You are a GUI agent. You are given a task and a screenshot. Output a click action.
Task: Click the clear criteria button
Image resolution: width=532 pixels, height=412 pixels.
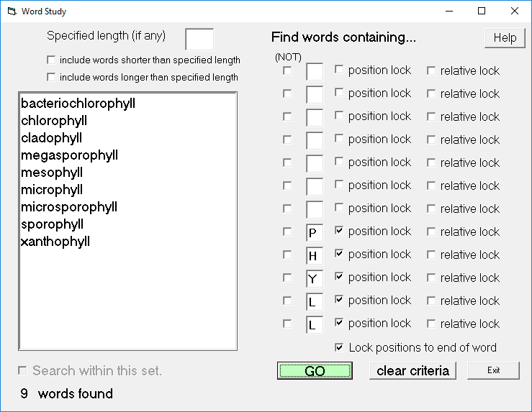412,371
